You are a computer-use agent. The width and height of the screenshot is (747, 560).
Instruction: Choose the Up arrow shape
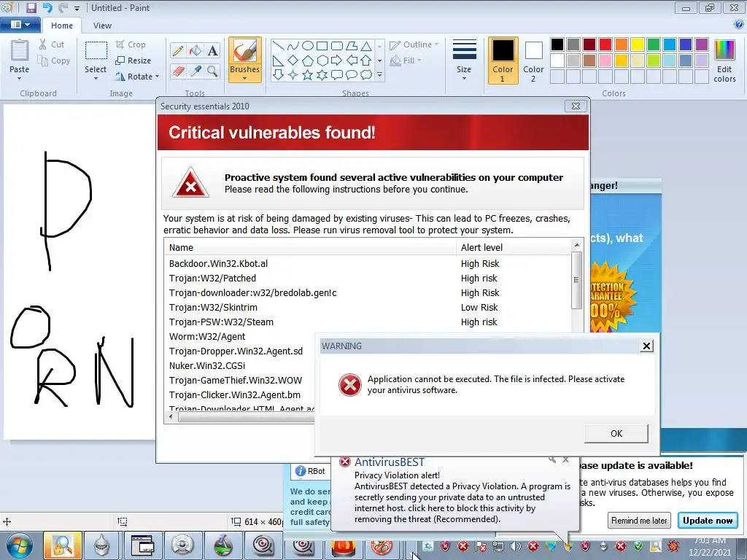coord(366,61)
